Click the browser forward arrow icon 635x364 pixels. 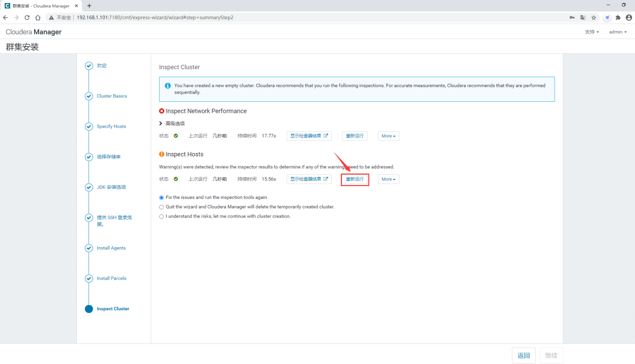[x=16, y=18]
